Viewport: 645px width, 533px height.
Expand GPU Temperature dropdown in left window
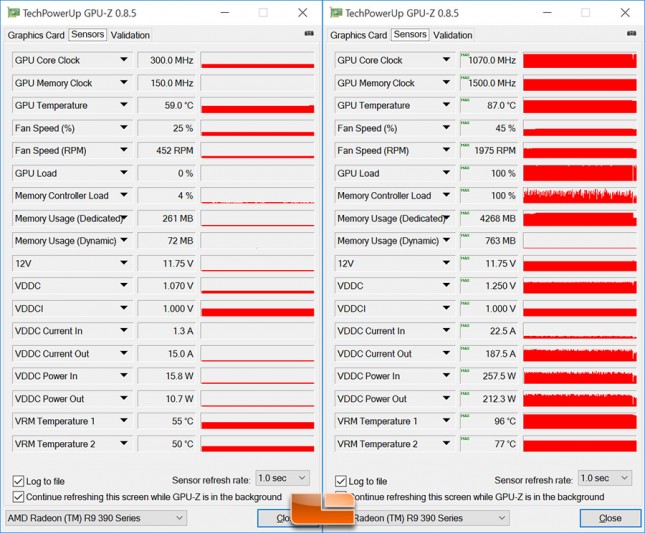(123, 105)
